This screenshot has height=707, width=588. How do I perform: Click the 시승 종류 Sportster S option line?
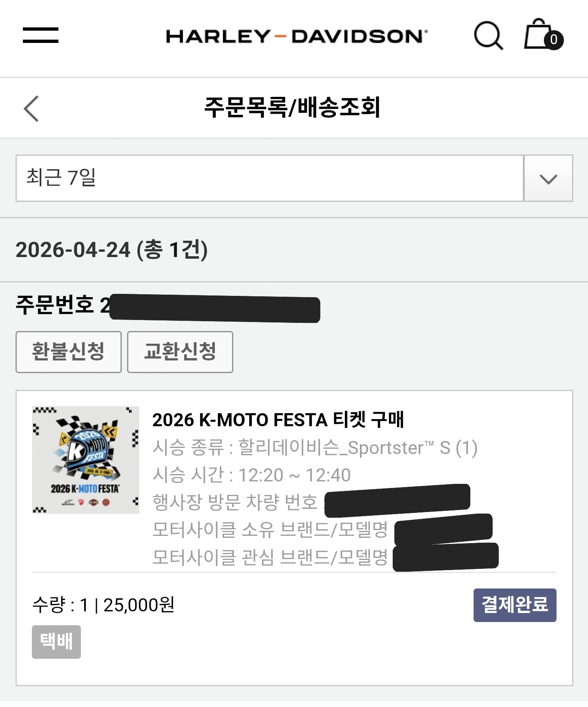tap(315, 448)
